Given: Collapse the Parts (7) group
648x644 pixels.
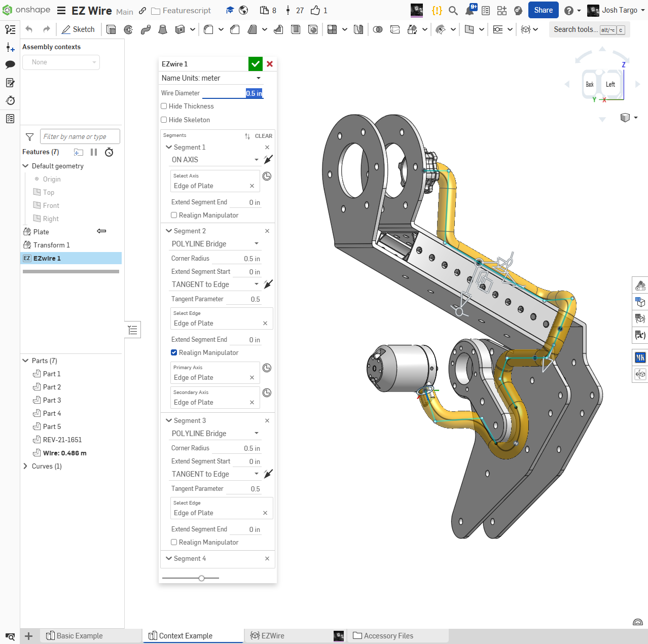Looking at the screenshot, I should point(25,361).
